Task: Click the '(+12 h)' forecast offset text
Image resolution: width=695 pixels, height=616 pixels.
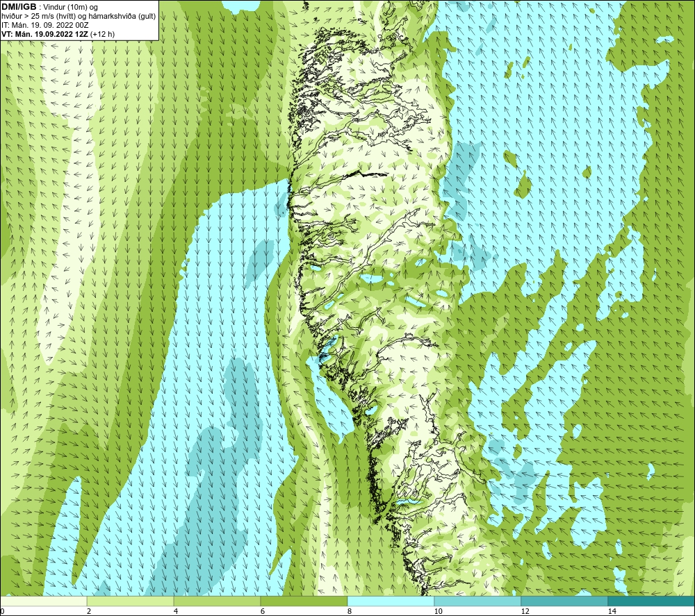Action: [102, 34]
